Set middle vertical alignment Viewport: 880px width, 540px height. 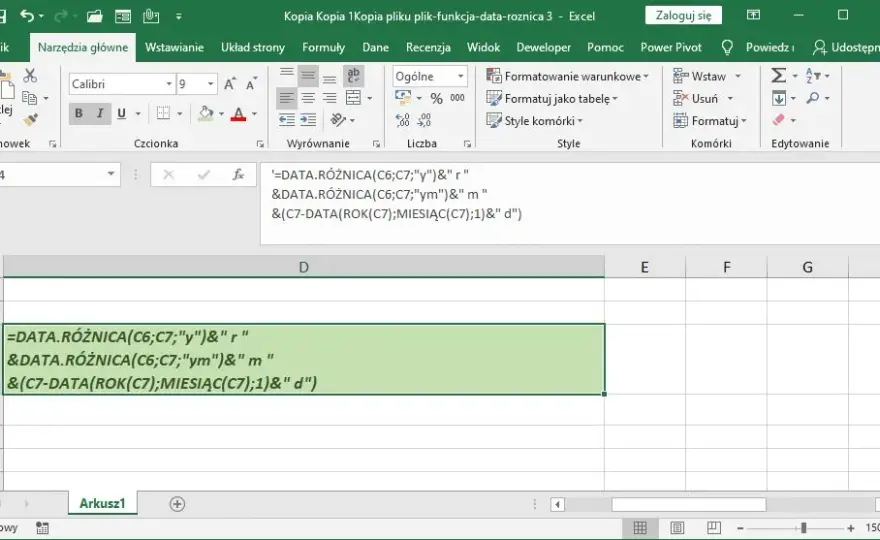tap(308, 76)
